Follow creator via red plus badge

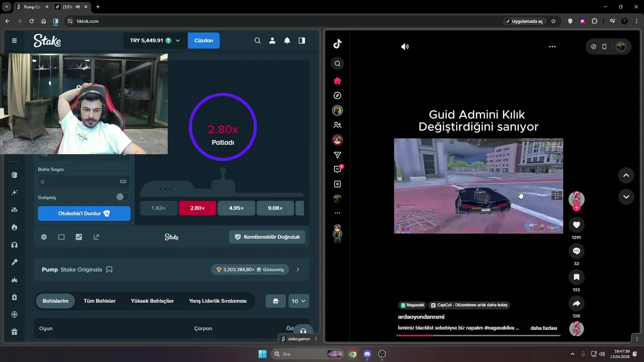click(x=577, y=208)
